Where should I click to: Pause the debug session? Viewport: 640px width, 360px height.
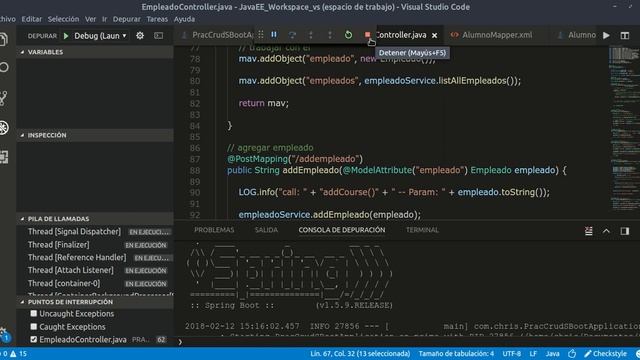274,35
